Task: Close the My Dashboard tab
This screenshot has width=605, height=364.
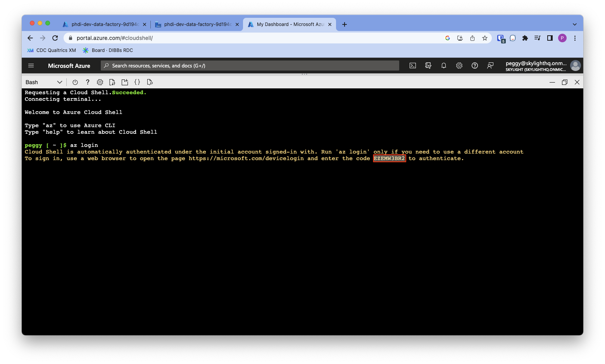Action: pyautogui.click(x=330, y=24)
